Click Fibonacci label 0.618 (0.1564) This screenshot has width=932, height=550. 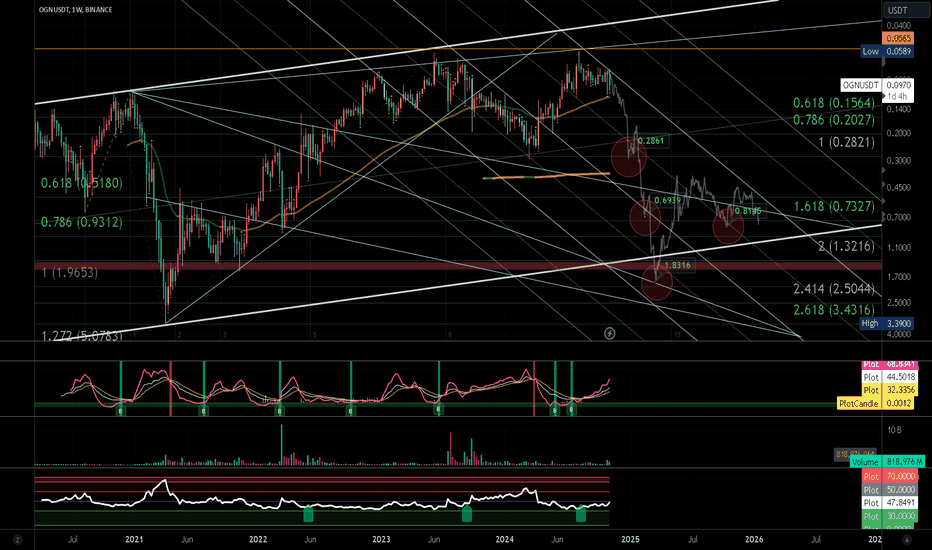(833, 103)
